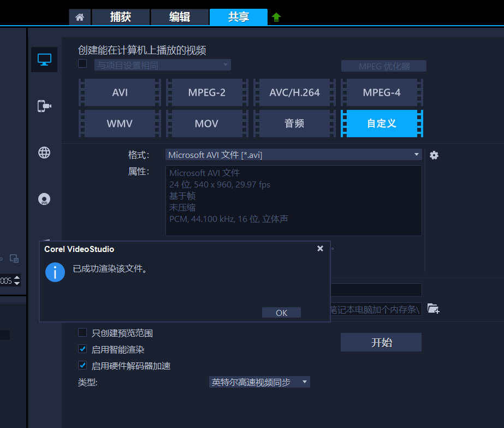504x428 pixels.
Task: Switch to the 编辑 tab
Action: coord(179,17)
